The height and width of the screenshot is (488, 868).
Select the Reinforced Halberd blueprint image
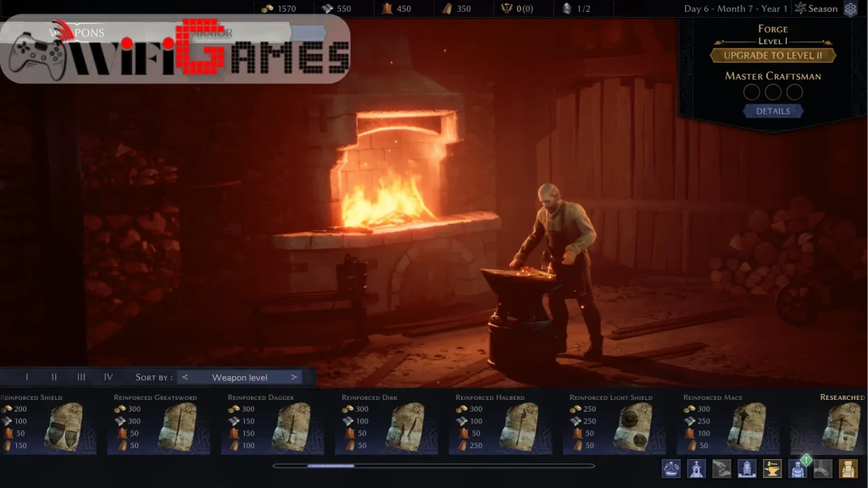521,427
